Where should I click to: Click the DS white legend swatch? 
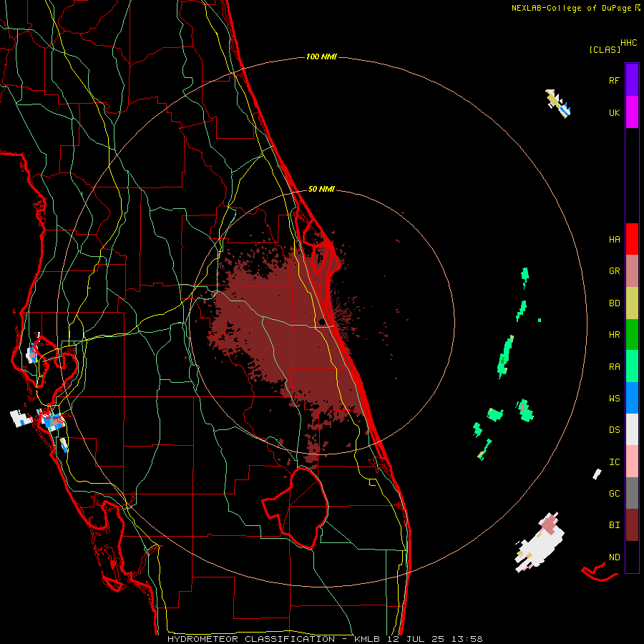tap(632, 429)
